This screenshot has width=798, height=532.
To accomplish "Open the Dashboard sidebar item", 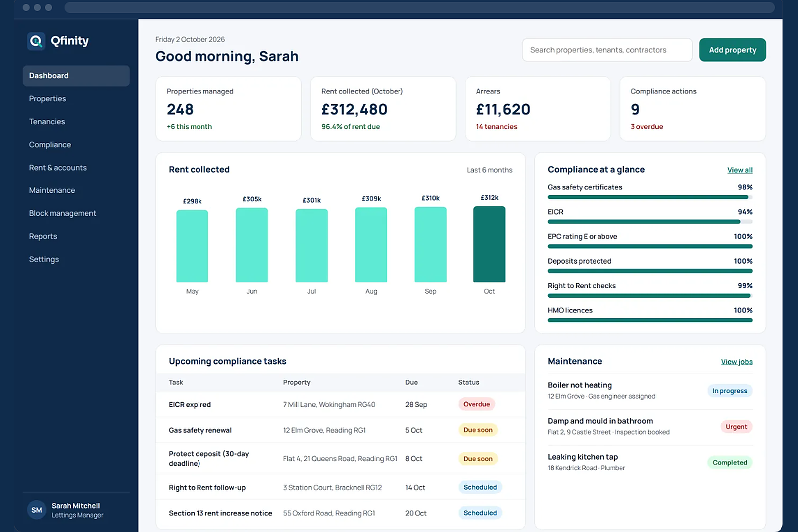I will [76, 76].
